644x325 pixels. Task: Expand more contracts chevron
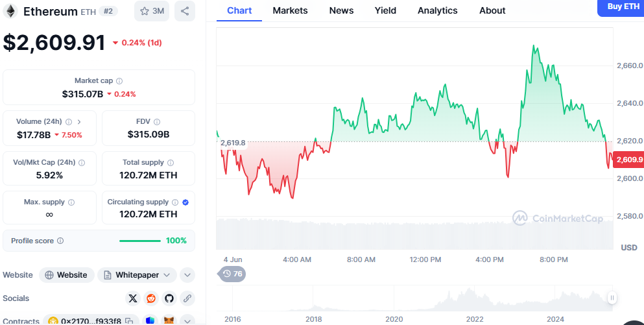(x=187, y=320)
